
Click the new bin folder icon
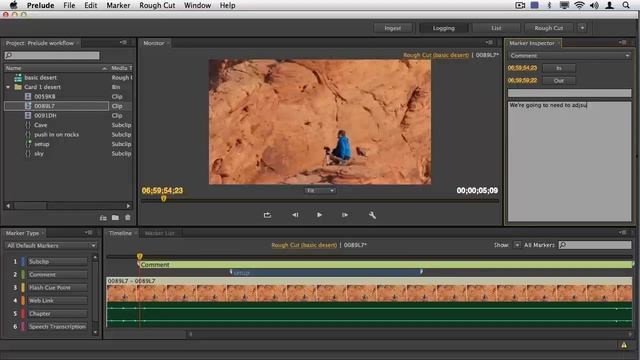pos(116,218)
